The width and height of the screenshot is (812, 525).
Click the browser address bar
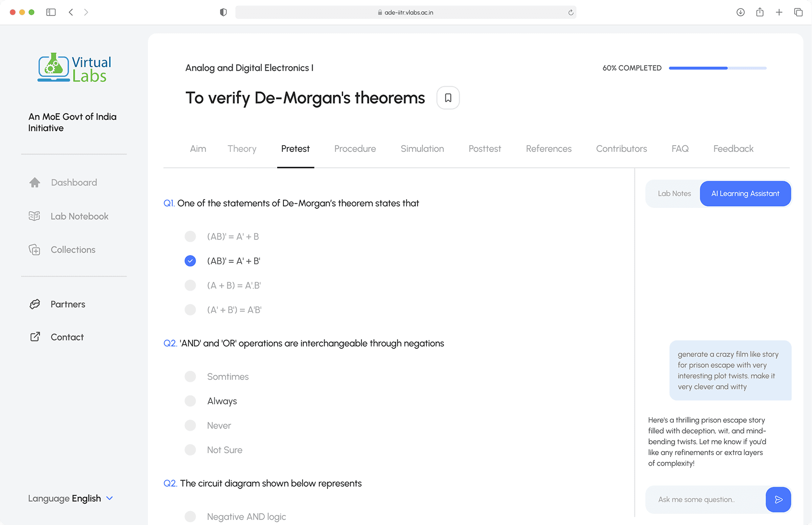(406, 12)
